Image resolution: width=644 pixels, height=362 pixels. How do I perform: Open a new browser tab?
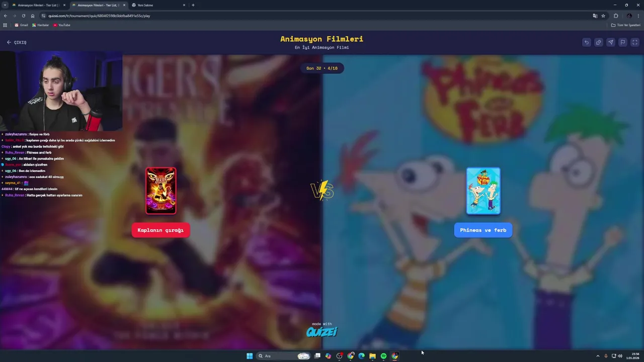pyautogui.click(x=193, y=5)
